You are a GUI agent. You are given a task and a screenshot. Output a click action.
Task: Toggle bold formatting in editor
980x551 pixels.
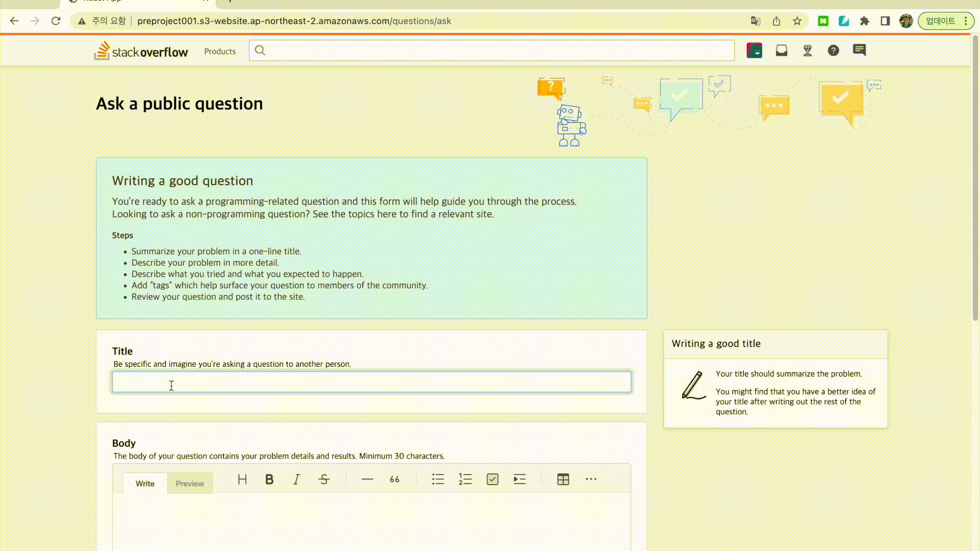click(269, 480)
